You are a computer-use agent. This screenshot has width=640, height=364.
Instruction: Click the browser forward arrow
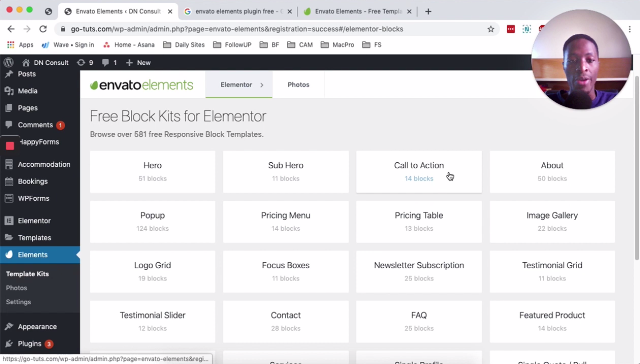(x=27, y=29)
